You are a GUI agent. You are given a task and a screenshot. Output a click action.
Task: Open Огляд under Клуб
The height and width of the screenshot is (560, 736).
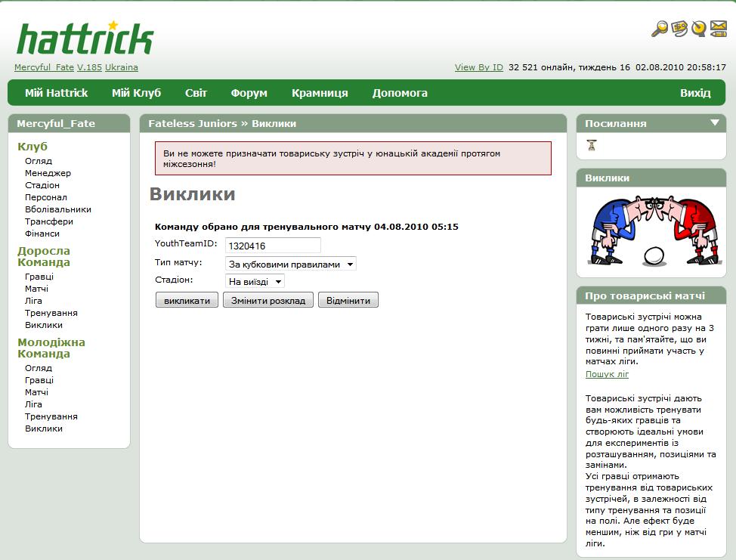point(39,161)
